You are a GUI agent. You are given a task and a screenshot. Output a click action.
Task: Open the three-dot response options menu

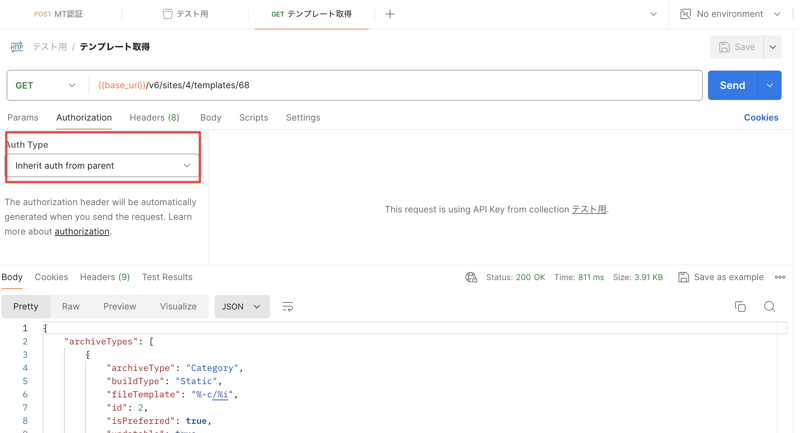point(780,277)
